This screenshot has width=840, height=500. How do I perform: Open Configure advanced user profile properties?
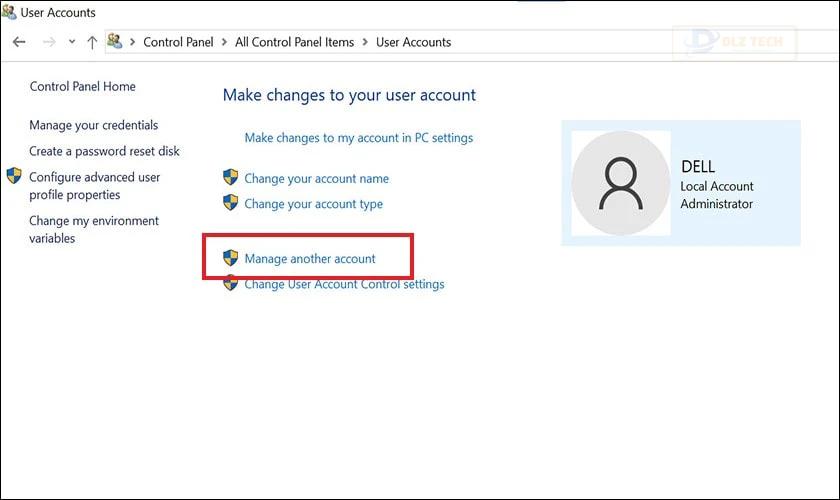point(95,186)
